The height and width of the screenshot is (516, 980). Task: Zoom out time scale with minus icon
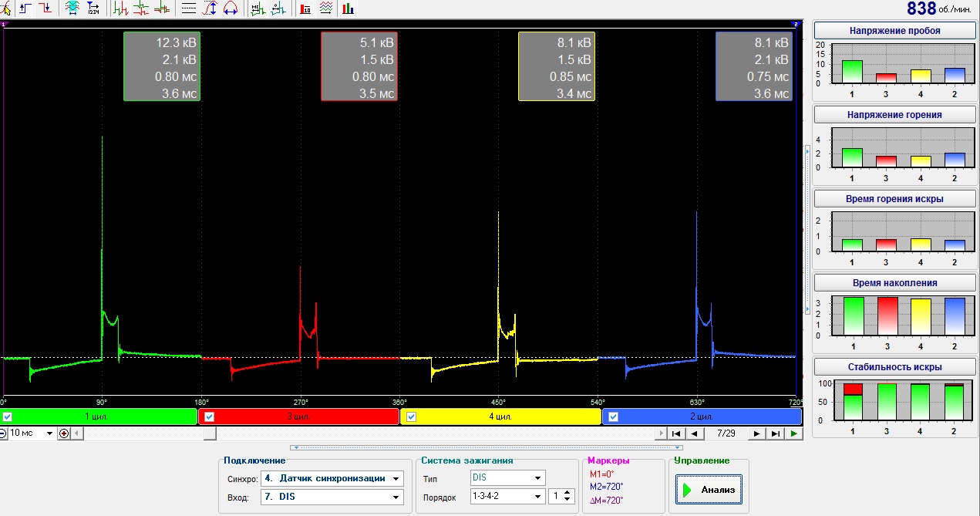coord(5,433)
